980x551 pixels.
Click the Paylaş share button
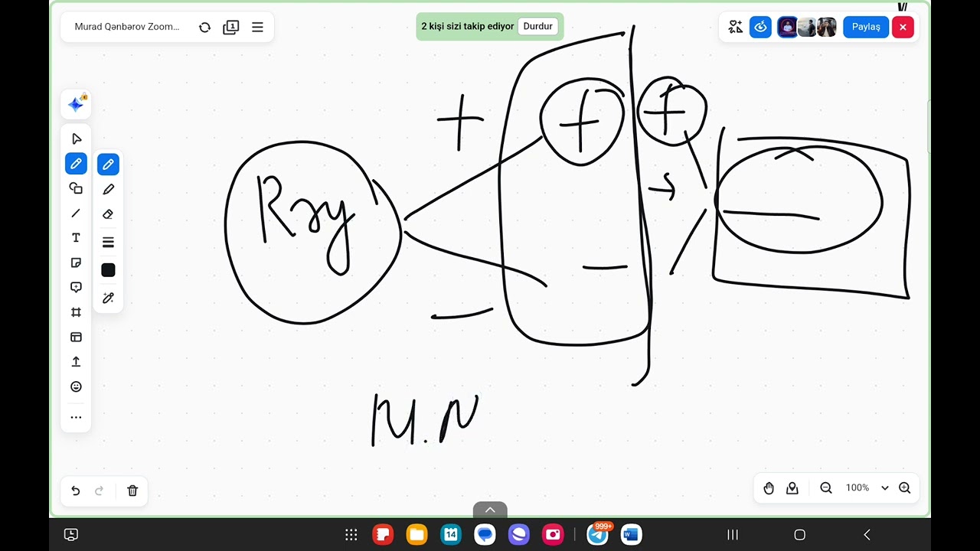(x=866, y=27)
